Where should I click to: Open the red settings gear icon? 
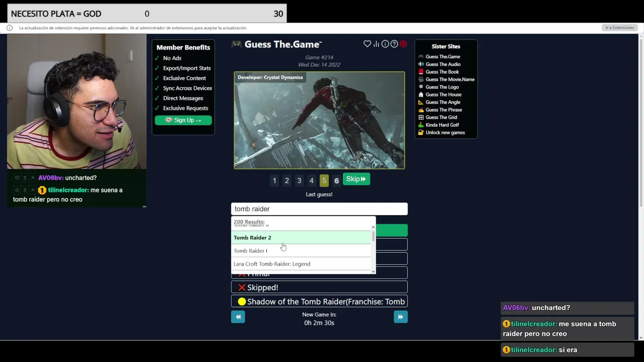click(404, 44)
